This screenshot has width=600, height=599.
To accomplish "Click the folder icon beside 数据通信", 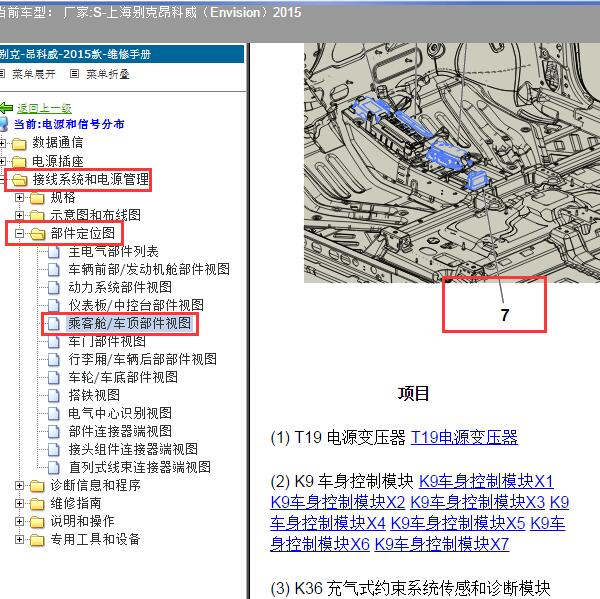I will [x=19, y=144].
